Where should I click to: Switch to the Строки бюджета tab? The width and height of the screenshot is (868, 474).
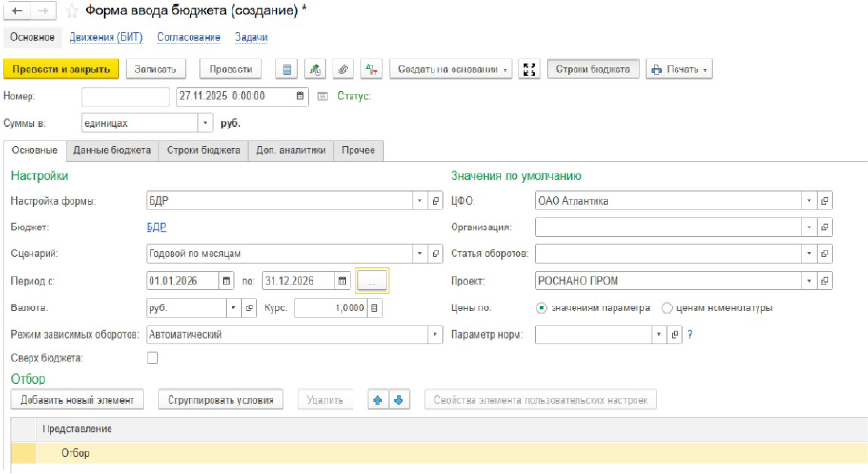(203, 150)
